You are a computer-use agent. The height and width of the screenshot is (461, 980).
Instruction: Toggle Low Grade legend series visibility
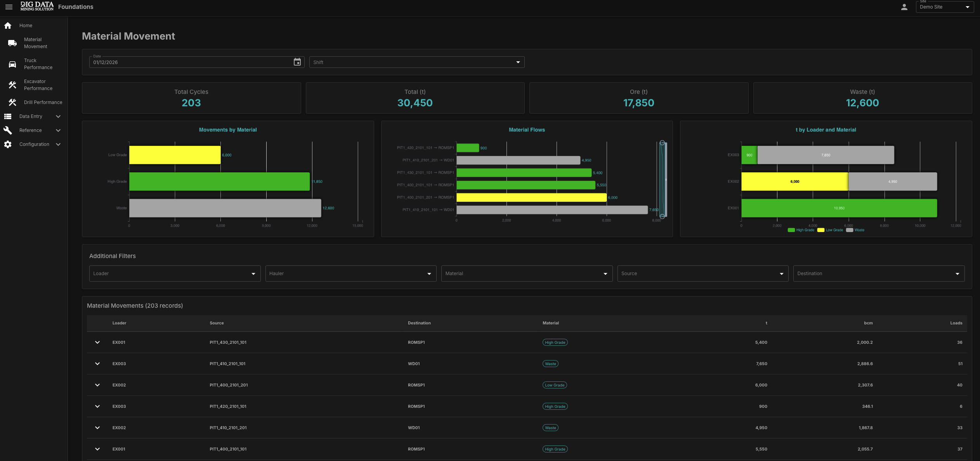click(830, 230)
